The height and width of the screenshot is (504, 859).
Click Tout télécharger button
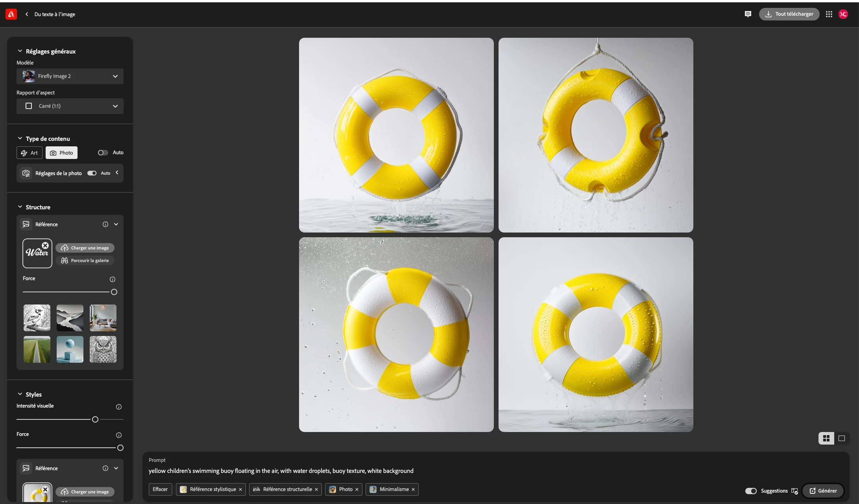(789, 14)
